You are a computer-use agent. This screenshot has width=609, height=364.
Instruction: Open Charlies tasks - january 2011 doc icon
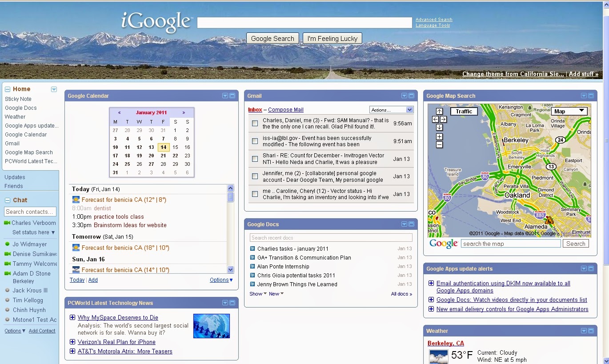252,249
